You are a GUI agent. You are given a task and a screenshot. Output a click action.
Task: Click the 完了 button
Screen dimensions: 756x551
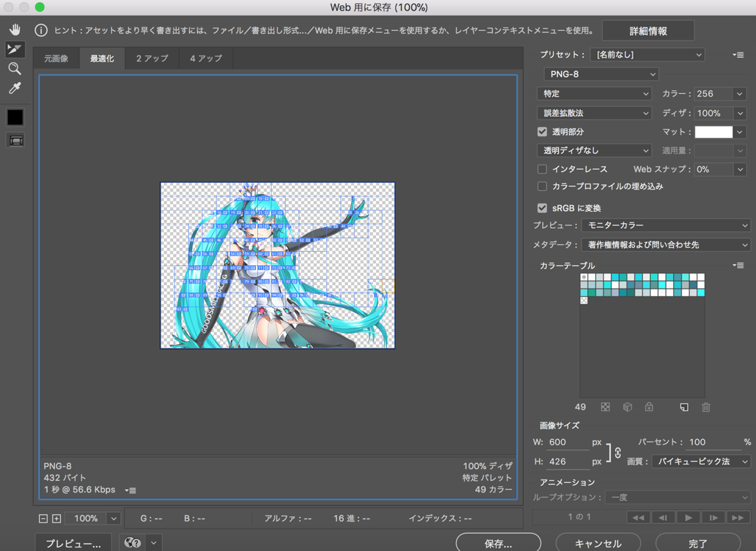[x=698, y=543]
